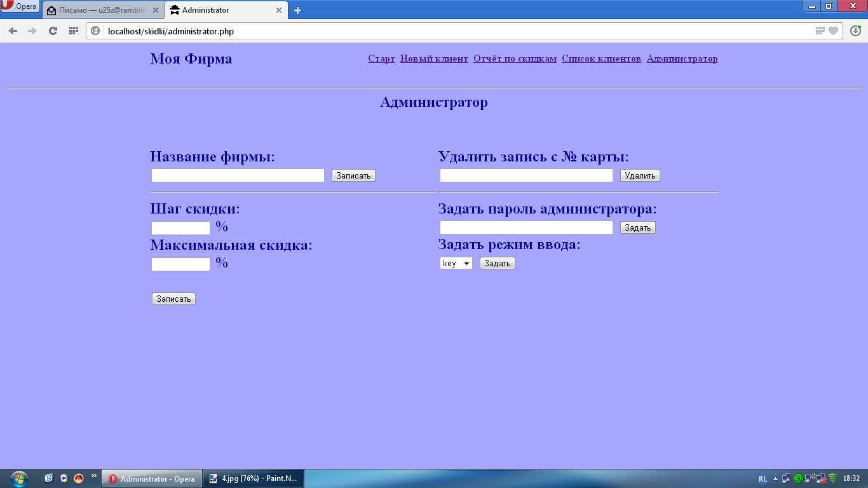868x488 pixels.
Task: Click the administrator password field
Action: (x=526, y=227)
